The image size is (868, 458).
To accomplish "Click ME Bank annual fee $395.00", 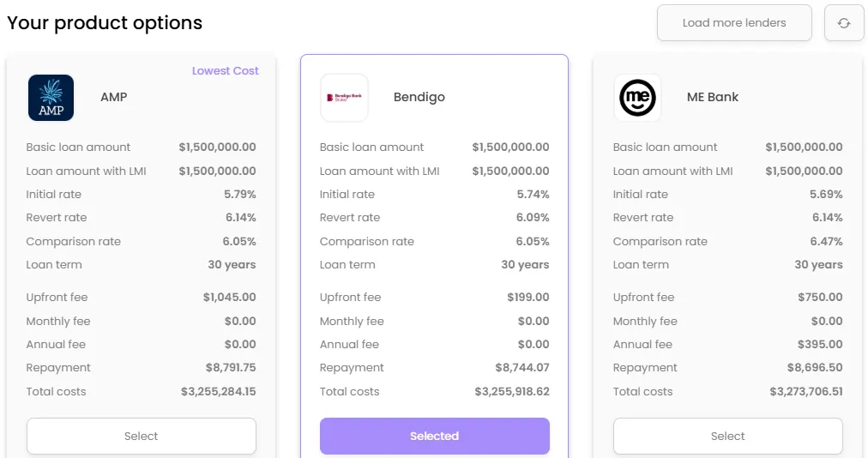I will (x=820, y=345).
